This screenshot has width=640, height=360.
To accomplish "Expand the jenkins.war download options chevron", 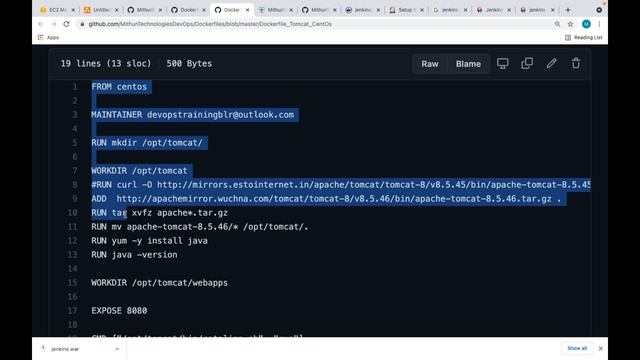I will coord(117,349).
